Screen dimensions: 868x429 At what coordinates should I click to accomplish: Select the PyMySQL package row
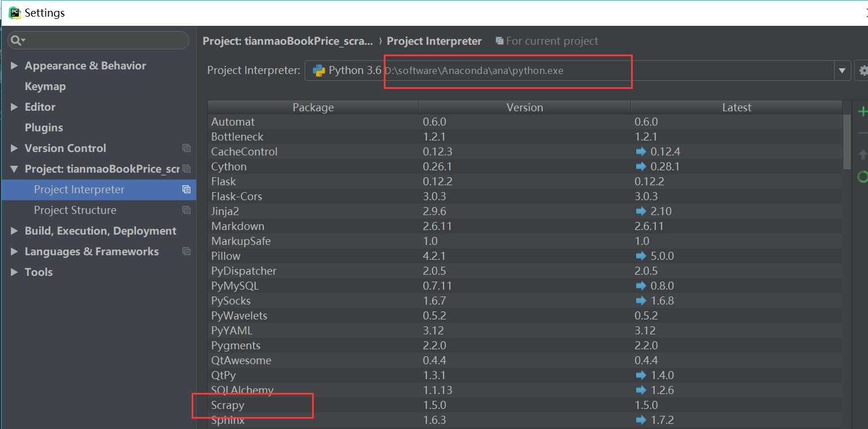point(525,286)
